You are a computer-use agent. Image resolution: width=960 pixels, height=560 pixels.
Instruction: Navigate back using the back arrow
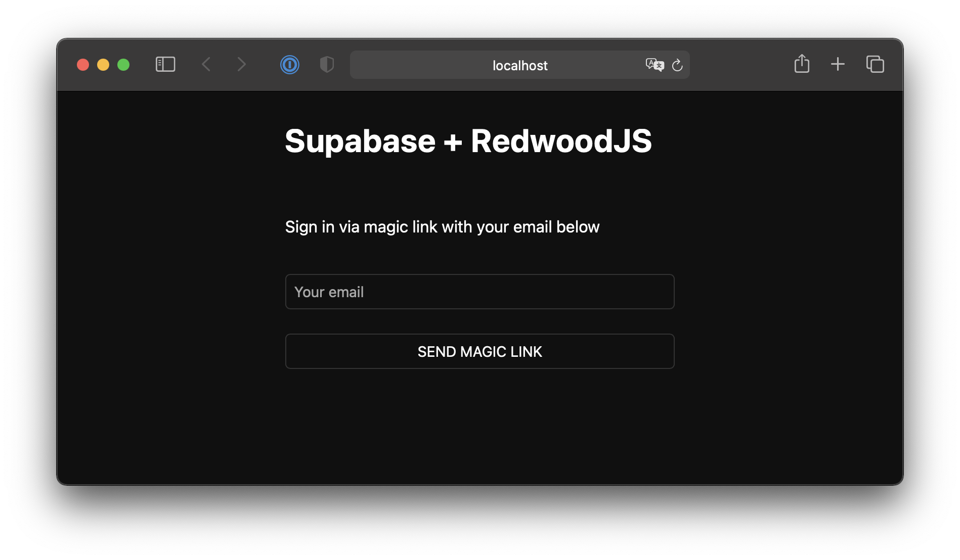206,64
